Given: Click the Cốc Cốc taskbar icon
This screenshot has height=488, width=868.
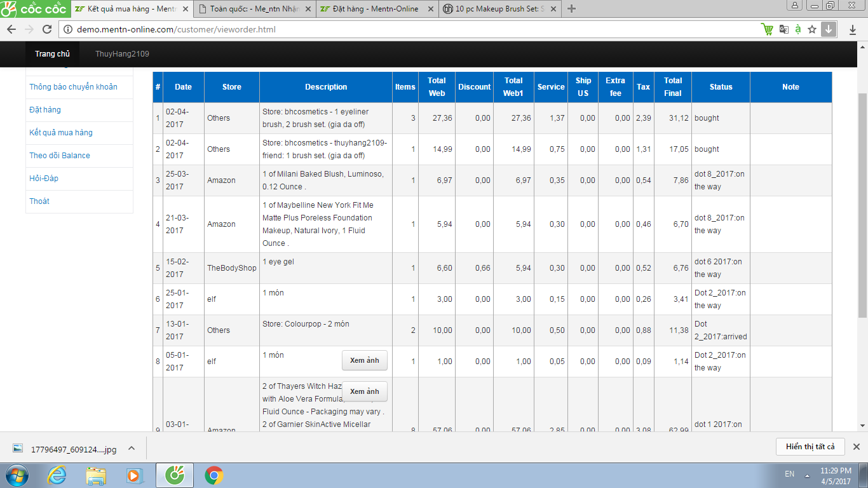Looking at the screenshot, I should point(174,475).
